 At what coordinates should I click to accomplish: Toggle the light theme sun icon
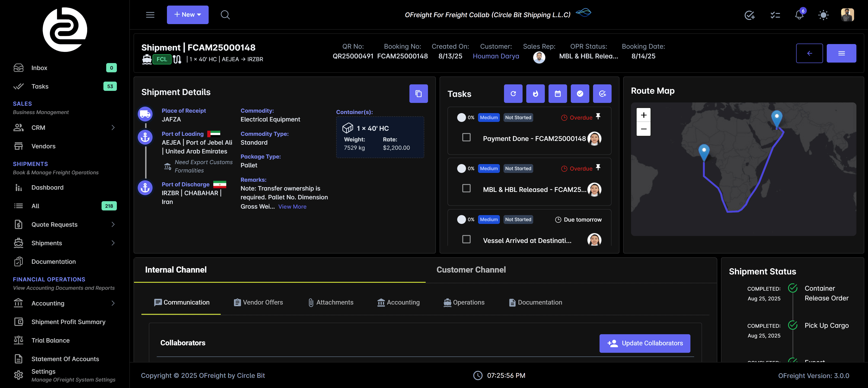click(x=823, y=15)
